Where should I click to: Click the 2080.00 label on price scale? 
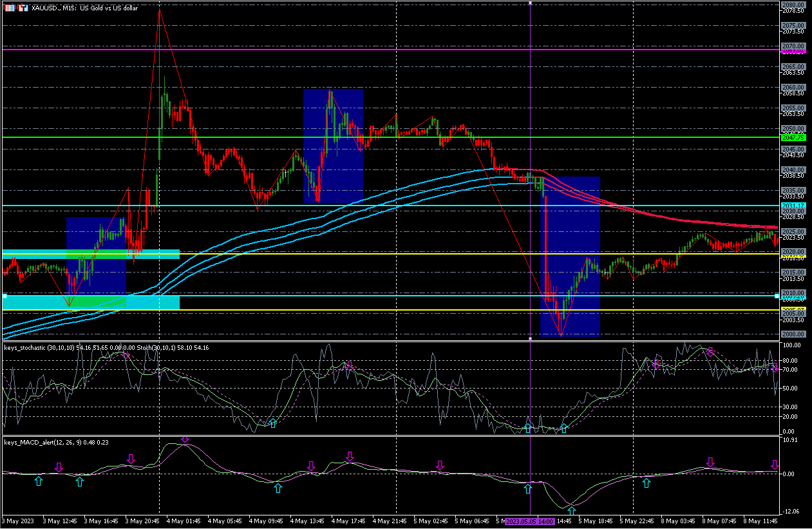coord(793,5)
